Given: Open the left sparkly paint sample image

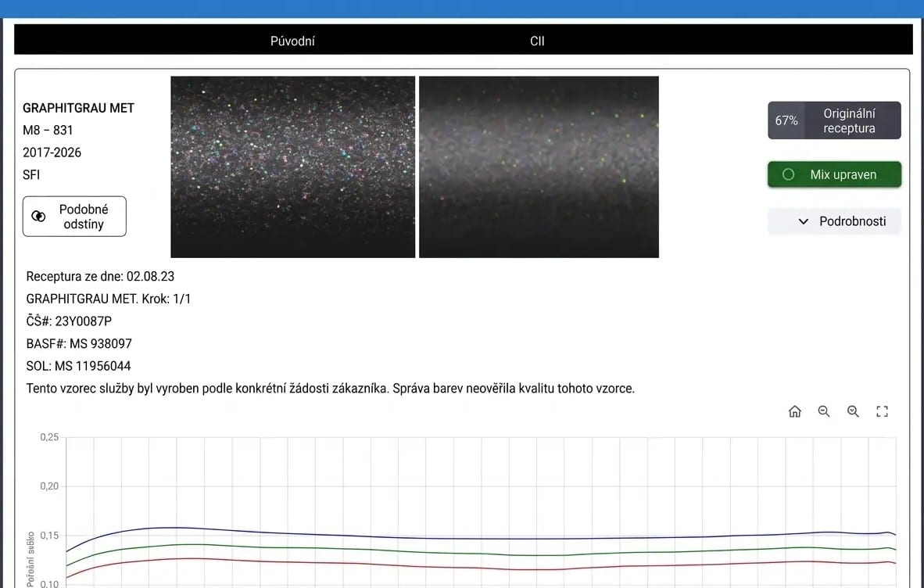Looking at the screenshot, I should point(292,167).
